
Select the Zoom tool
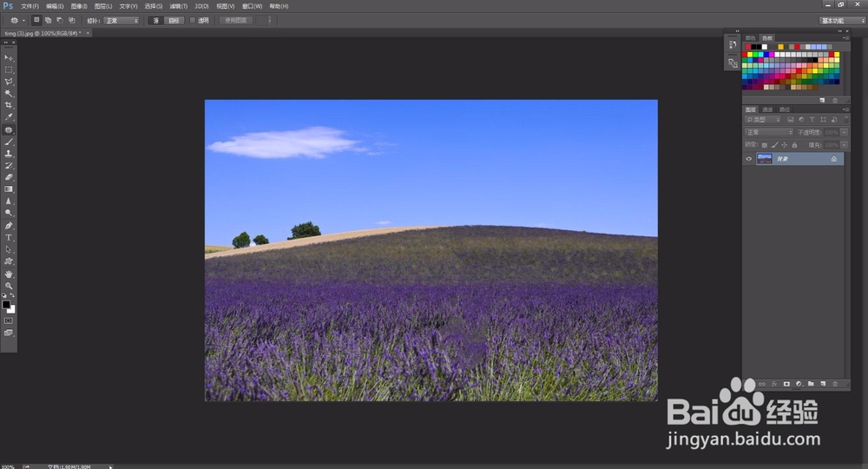tap(9, 286)
